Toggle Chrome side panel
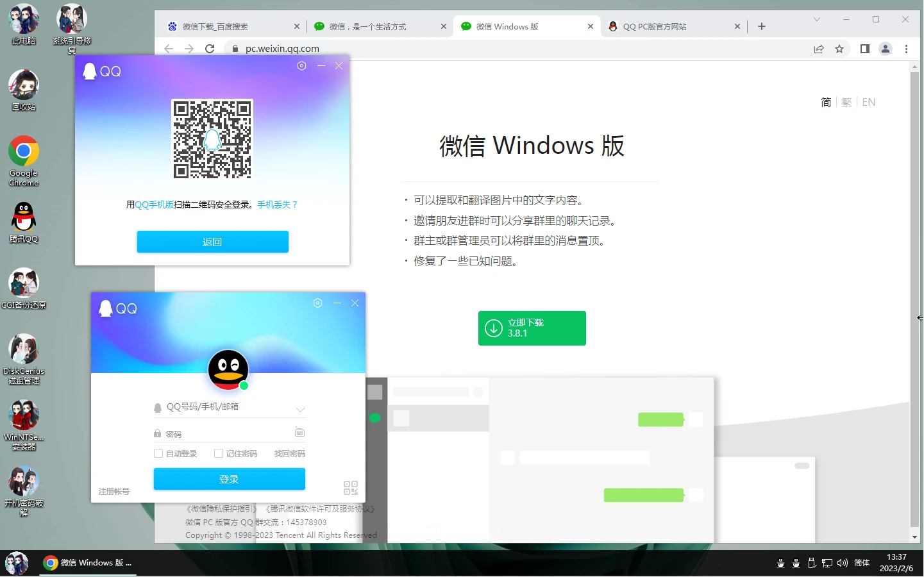 click(864, 49)
